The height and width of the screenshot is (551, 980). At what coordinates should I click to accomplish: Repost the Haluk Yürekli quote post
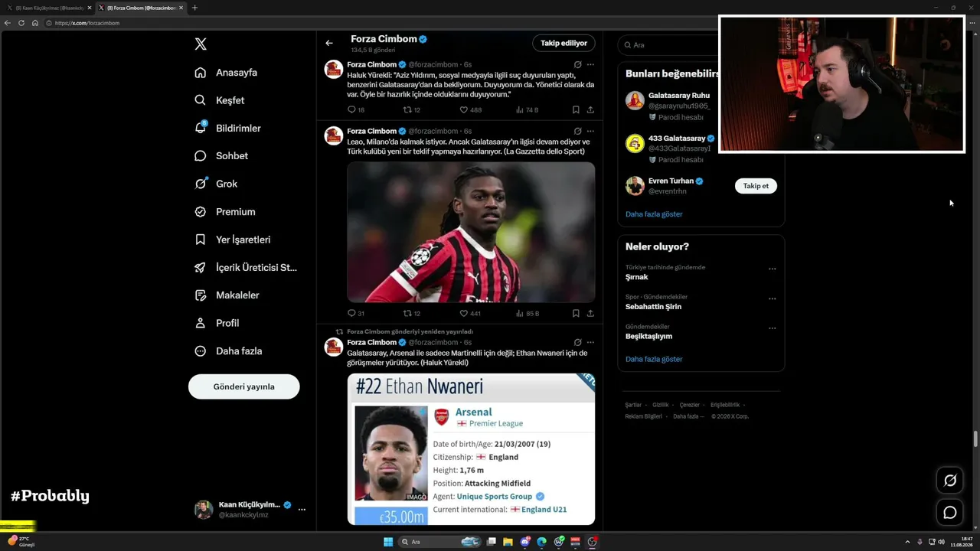(x=412, y=110)
